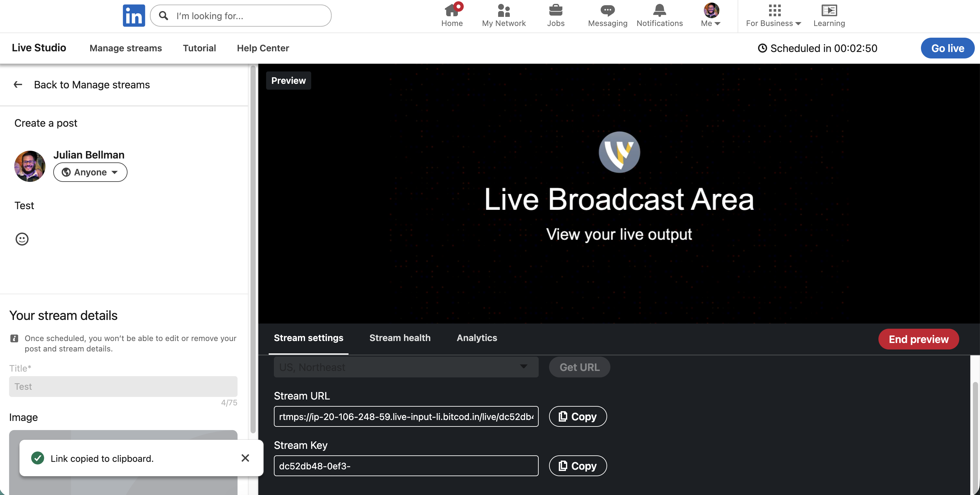This screenshot has height=495, width=980.
Task: Click the LinkedIn logo icon
Action: click(x=133, y=16)
